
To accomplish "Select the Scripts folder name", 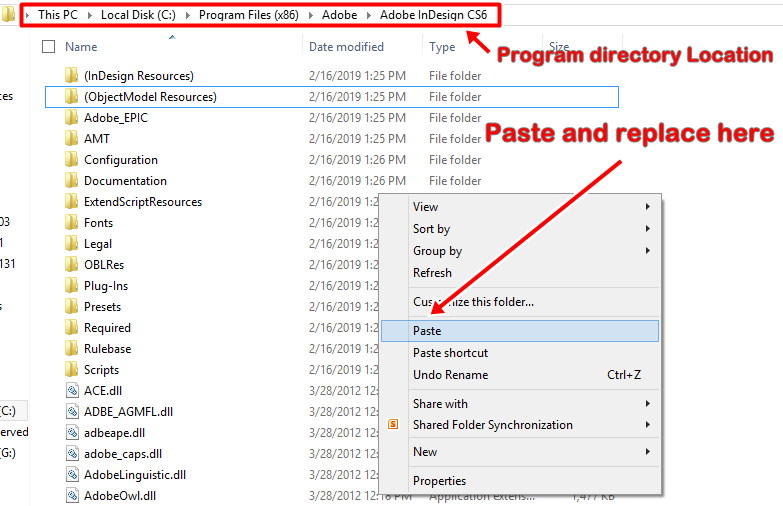I will [101, 369].
